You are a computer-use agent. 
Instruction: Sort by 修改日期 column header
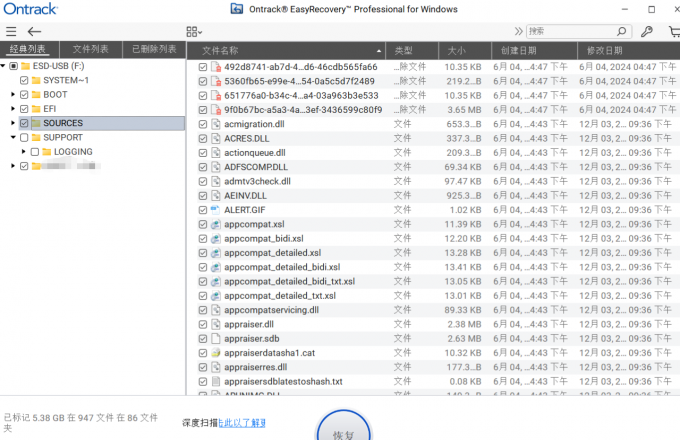coord(629,51)
